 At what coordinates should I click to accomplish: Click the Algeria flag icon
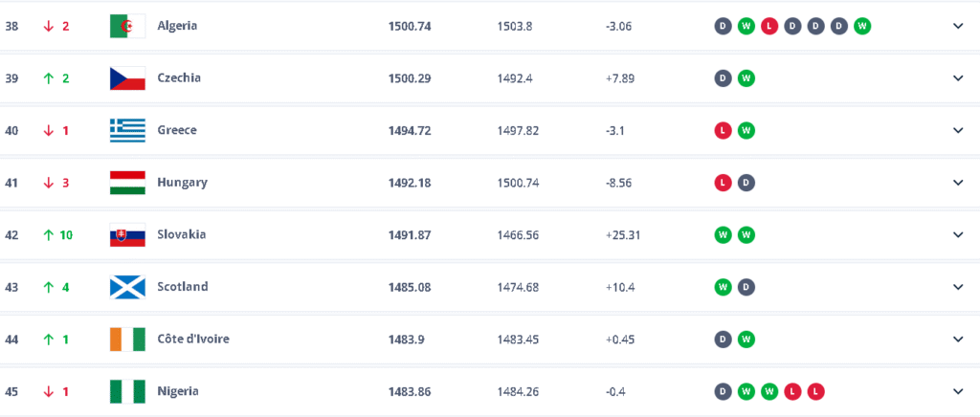click(127, 26)
